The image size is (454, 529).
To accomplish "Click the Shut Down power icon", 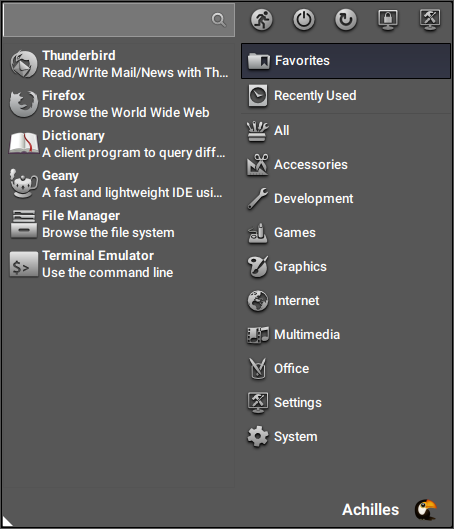I will (x=304, y=20).
